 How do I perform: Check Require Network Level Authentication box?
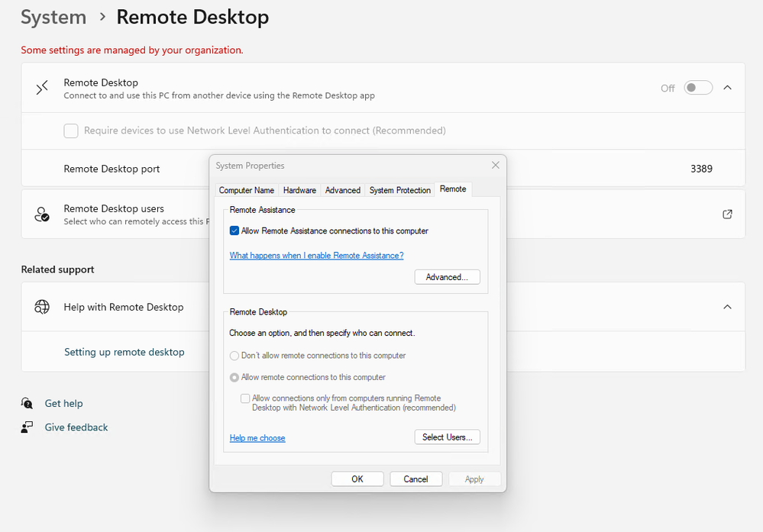point(71,131)
